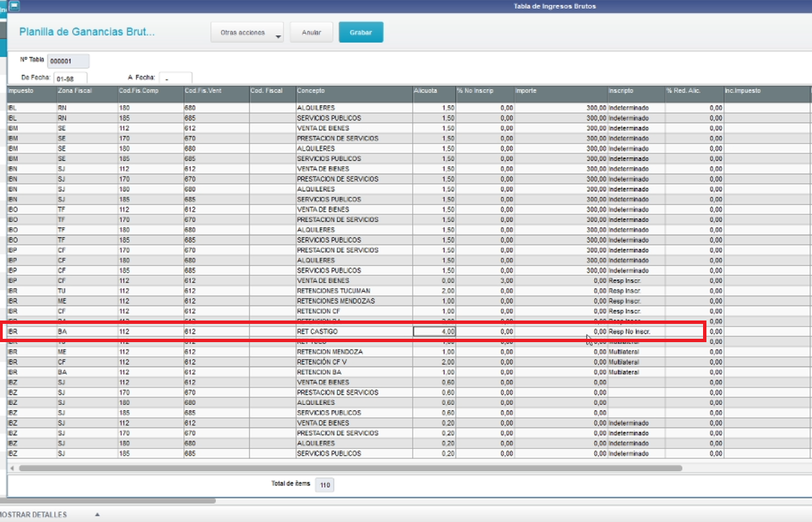This screenshot has width=812, height=522.
Task: Click the grid's horizontal scrollbar thumb
Action: (351, 467)
